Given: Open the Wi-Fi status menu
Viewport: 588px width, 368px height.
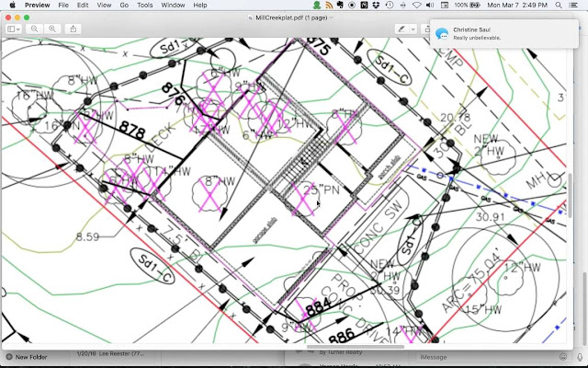Looking at the screenshot, I should 416,5.
